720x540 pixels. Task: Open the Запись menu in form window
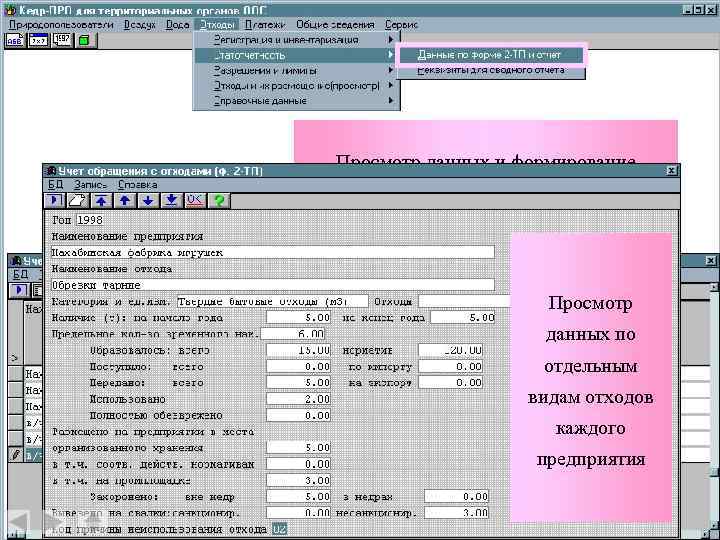[x=90, y=185]
